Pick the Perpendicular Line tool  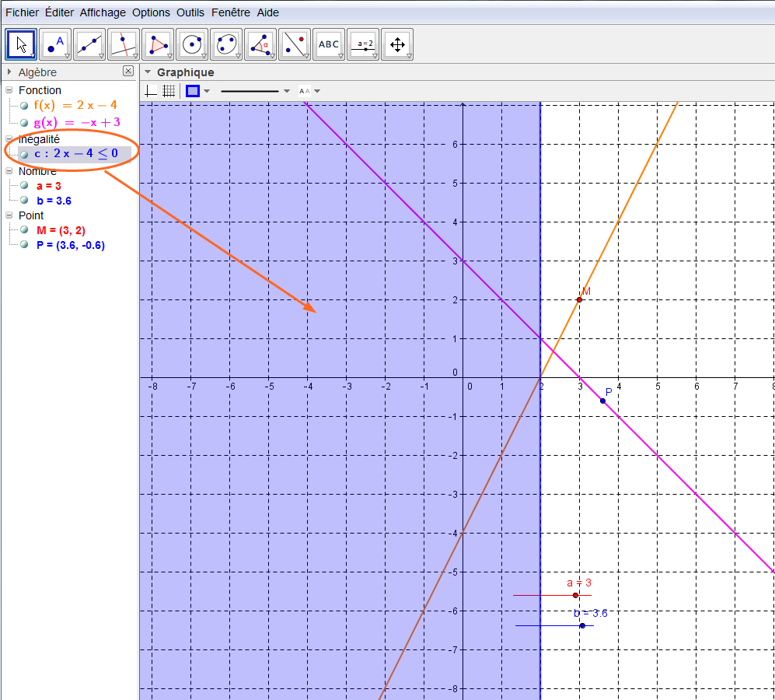[x=124, y=44]
